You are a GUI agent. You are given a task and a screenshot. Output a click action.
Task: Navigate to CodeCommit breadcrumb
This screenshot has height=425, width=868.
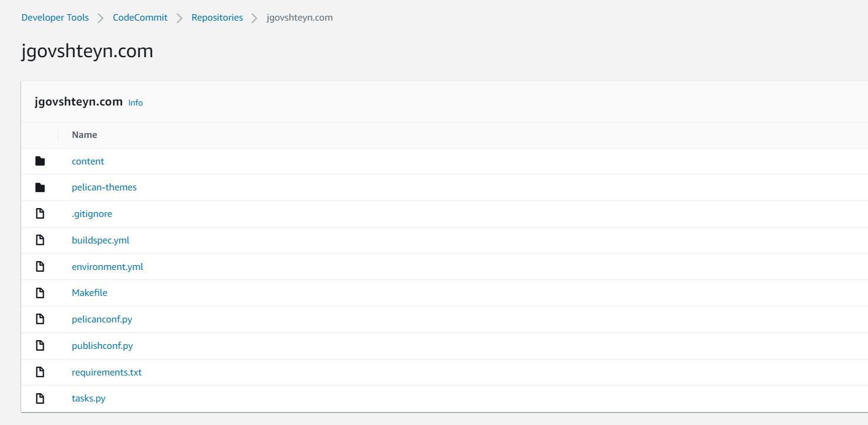tap(140, 18)
